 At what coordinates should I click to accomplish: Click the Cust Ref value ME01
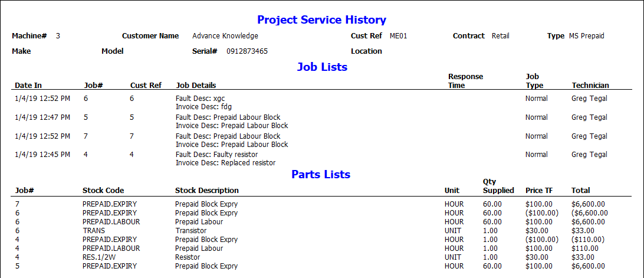(x=398, y=36)
